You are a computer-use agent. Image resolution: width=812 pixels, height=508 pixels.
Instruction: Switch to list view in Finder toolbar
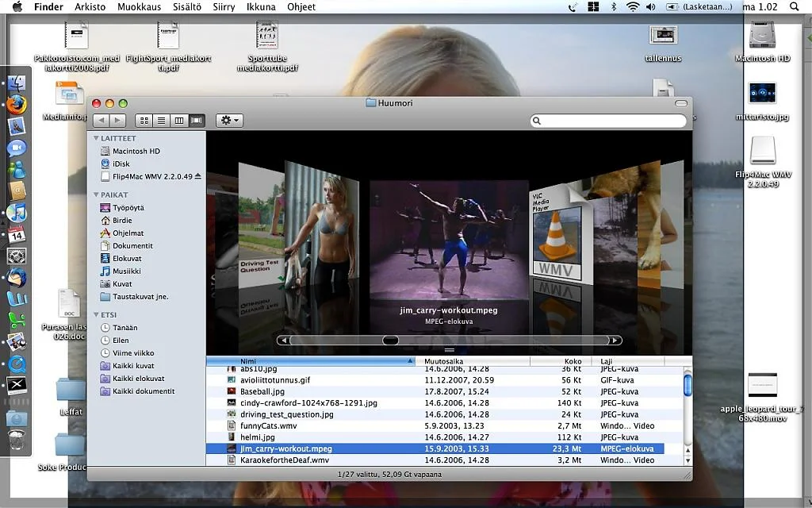click(x=162, y=121)
